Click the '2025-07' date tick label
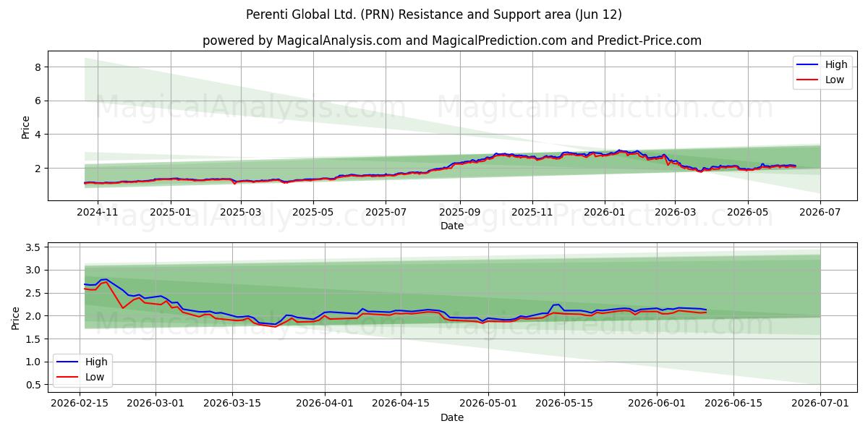The height and width of the screenshot is (434, 868). coord(386,212)
